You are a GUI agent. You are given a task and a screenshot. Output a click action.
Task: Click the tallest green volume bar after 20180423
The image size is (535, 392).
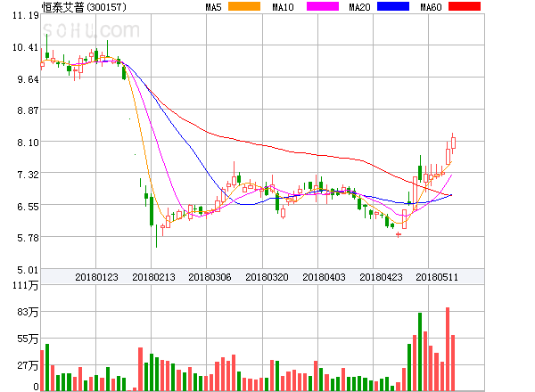click(x=420, y=352)
